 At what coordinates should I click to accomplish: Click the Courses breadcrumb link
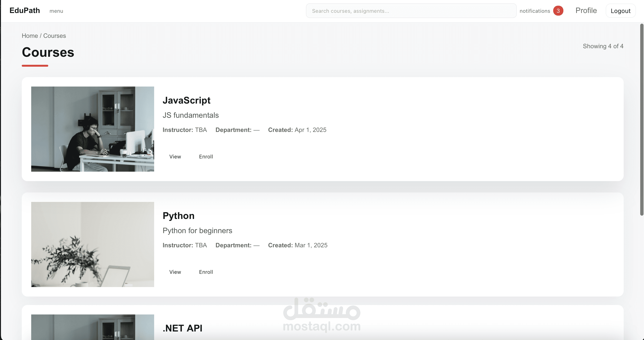pos(55,36)
